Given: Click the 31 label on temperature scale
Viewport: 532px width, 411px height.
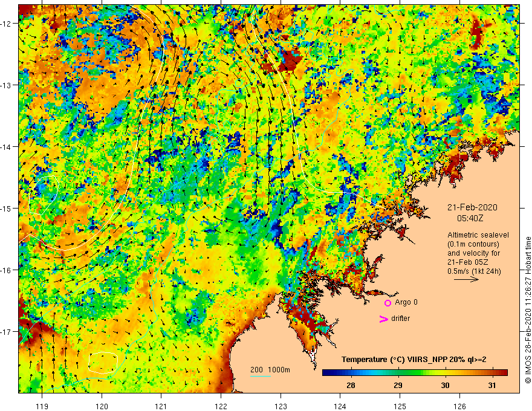Looking at the screenshot, I should point(492,385).
